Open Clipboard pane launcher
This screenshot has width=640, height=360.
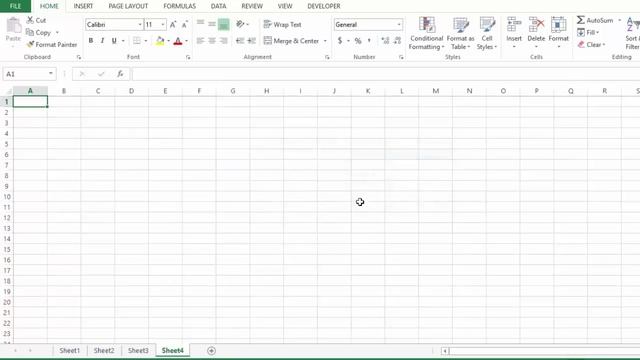pyautogui.click(x=79, y=57)
